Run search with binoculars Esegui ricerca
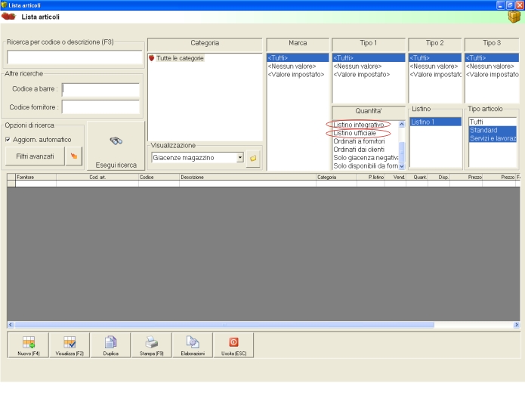Screen dimensions: 525x420 (116, 146)
